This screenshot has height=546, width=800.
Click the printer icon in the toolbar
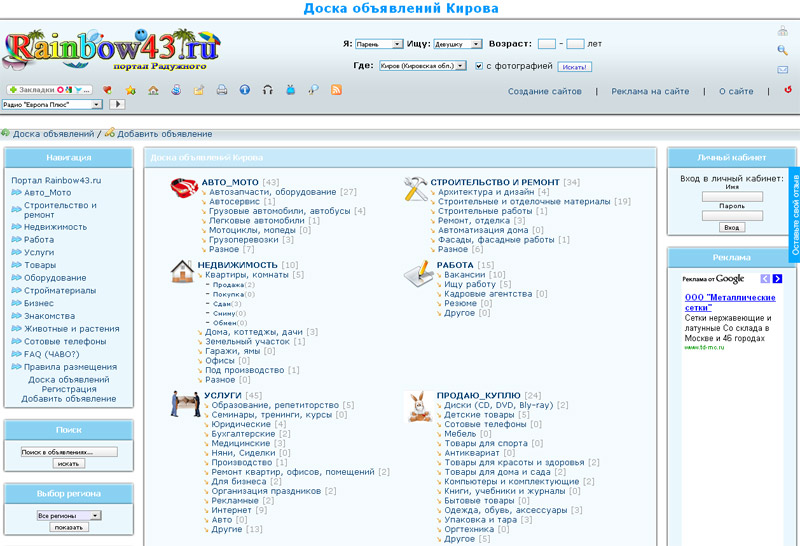(x=222, y=90)
